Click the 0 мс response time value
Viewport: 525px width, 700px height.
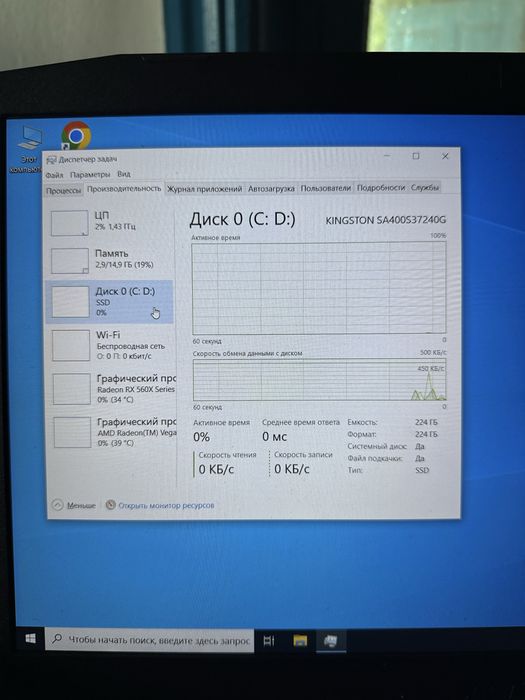pos(274,437)
